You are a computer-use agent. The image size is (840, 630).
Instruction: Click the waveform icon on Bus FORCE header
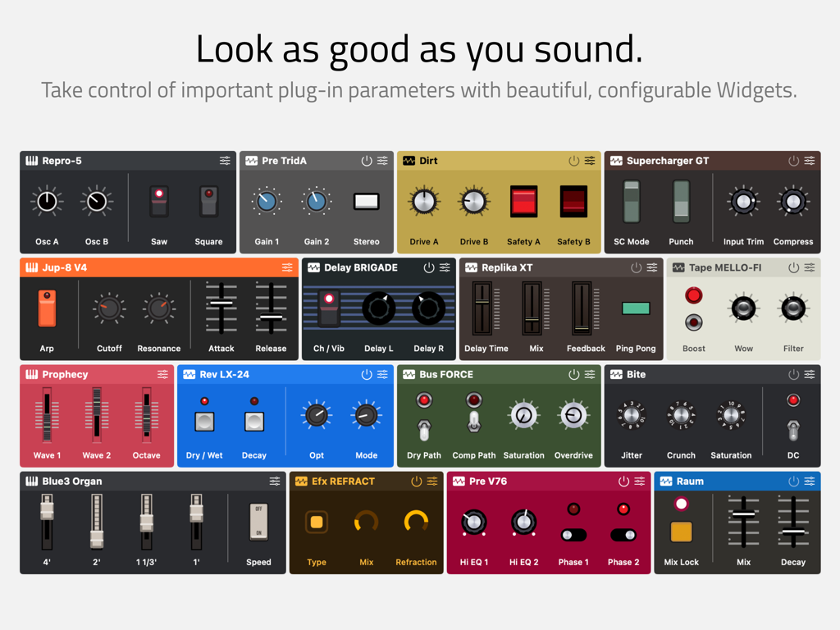(x=409, y=374)
